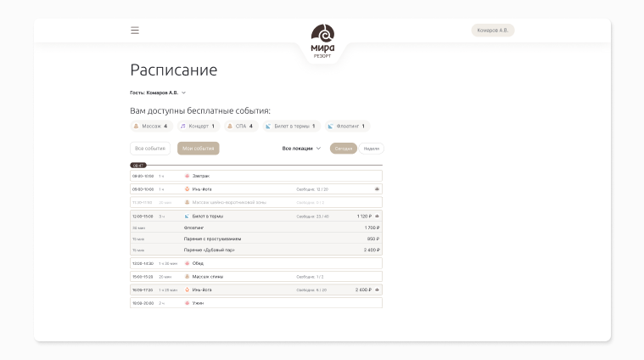Click the dinner icon next to Ужин
Image resolution: width=644 pixels, height=360 pixels.
[187, 303]
